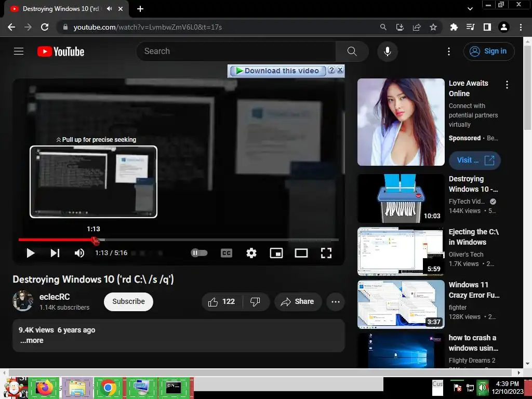Open Command Prompt from taskbar
Image resolution: width=532 pixels, height=399 pixels.
pyautogui.click(x=174, y=388)
